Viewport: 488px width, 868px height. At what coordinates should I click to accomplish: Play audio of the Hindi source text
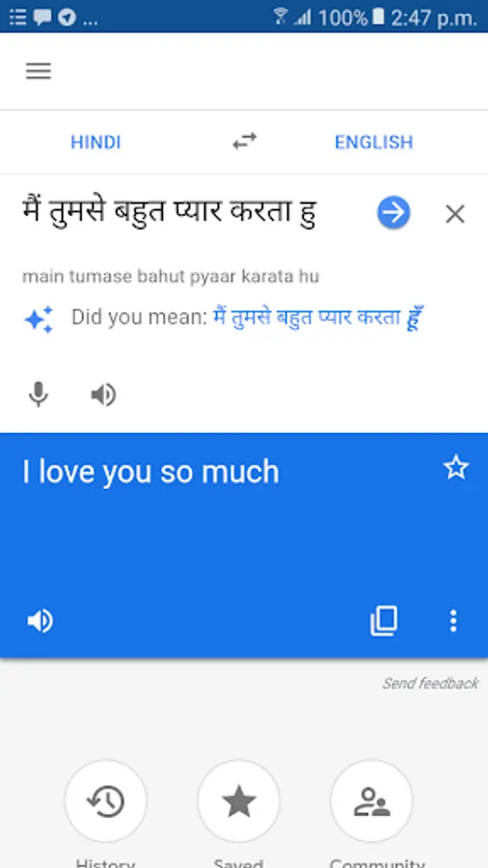pyautogui.click(x=103, y=395)
